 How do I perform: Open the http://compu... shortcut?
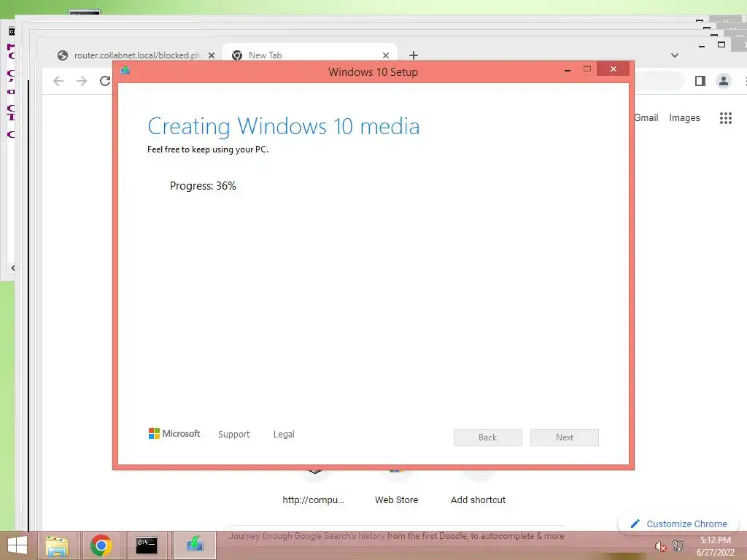313,499
